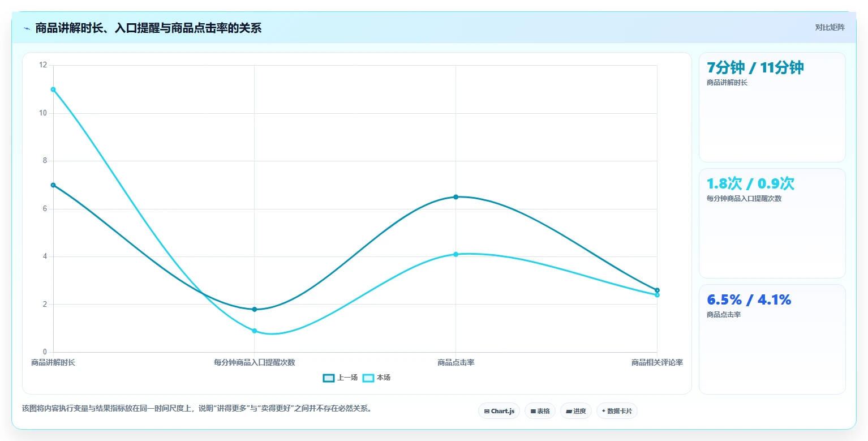Click the Chart.js tag chip
The image size is (868, 441).
point(499,411)
